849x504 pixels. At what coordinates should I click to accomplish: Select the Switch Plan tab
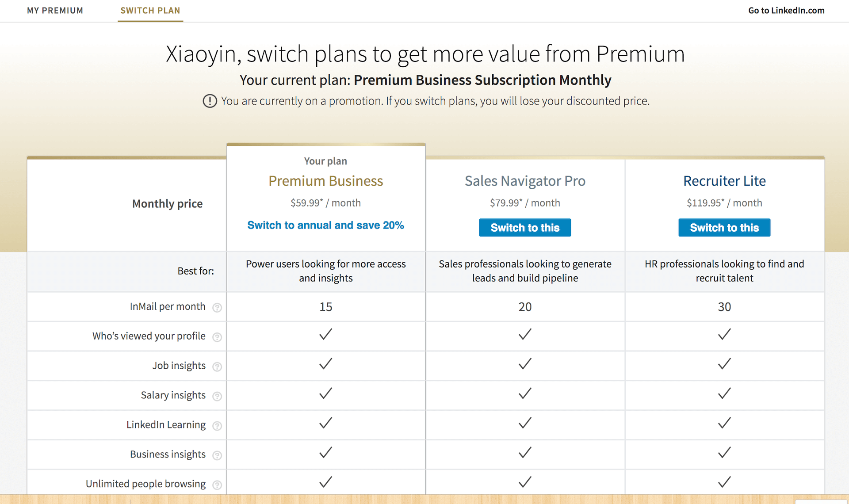pyautogui.click(x=150, y=11)
